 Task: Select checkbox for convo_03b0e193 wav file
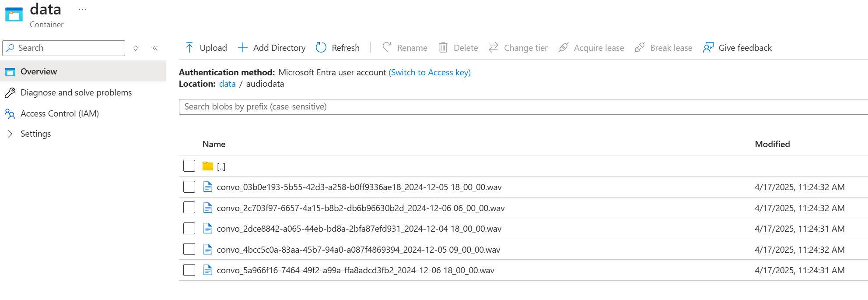pos(189,187)
